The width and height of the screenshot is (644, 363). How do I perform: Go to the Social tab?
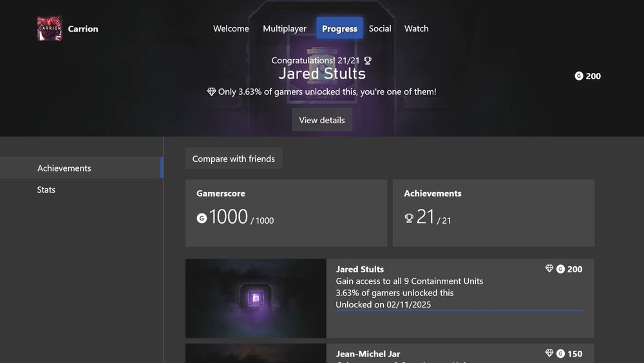coord(380,28)
